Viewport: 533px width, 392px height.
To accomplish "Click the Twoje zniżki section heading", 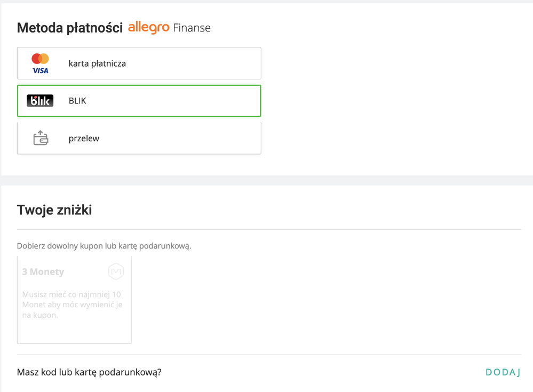I will (54, 210).
